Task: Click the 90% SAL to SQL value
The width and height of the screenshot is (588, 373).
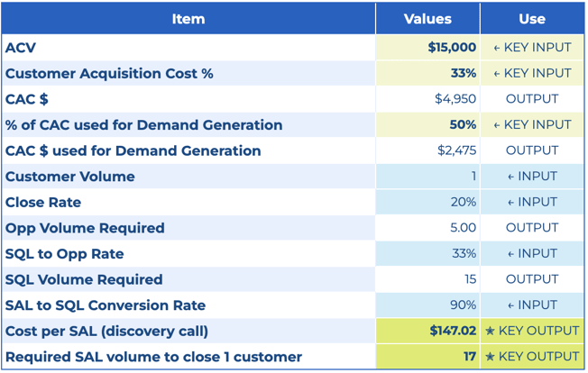Action: tap(427, 305)
